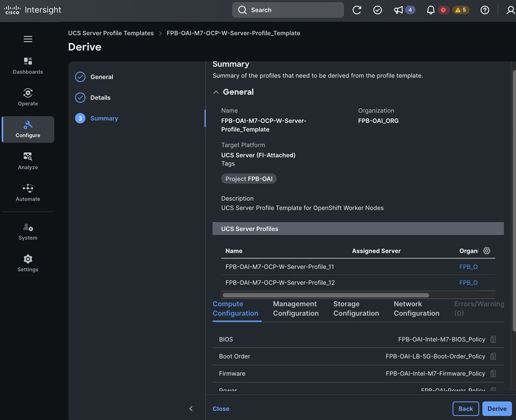Viewport: 516px width, 420px height.
Task: Sort by Name column header
Action: (234, 251)
